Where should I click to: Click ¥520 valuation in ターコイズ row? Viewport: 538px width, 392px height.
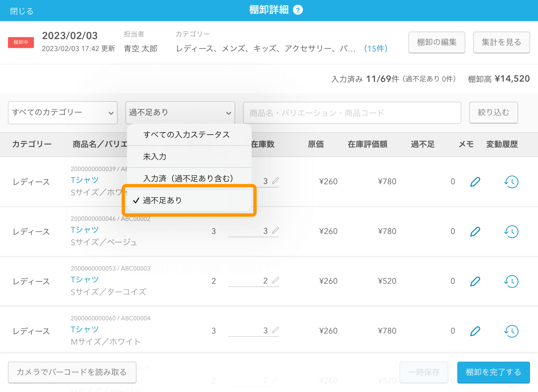click(x=387, y=281)
